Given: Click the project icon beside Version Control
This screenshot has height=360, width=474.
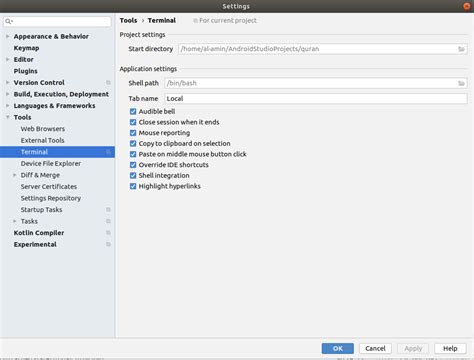Looking at the screenshot, I should point(108,82).
